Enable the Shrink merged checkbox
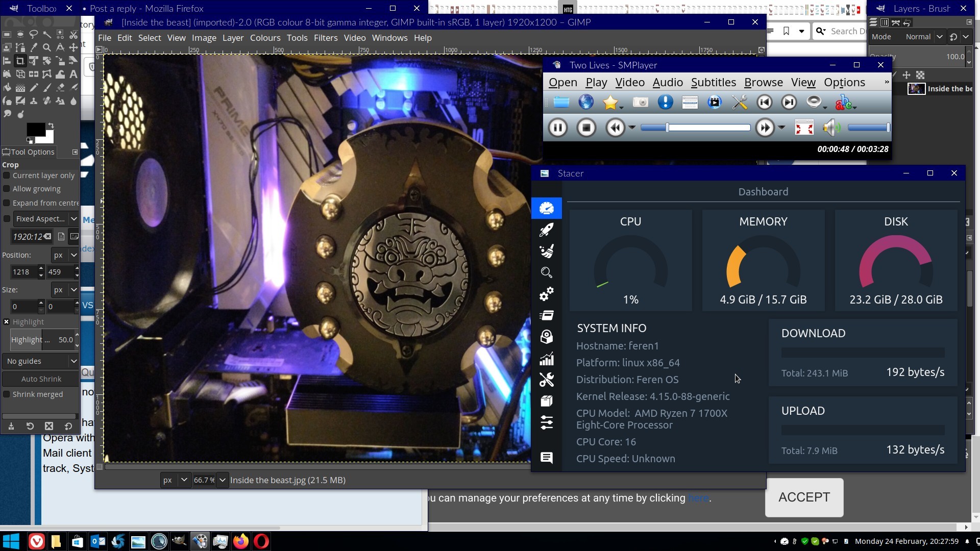 coord(7,394)
